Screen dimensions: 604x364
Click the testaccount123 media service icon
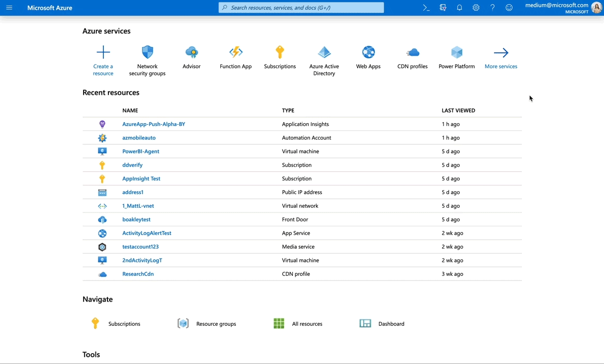point(102,247)
